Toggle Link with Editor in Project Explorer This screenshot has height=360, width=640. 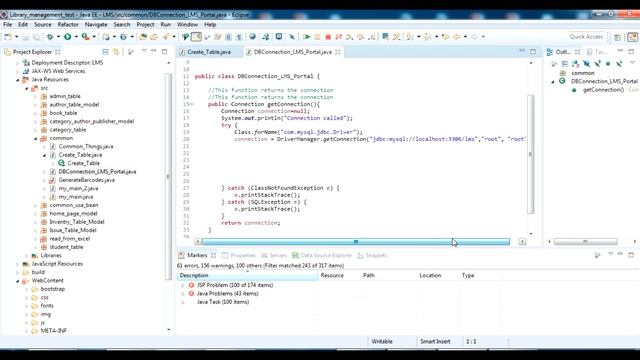(116, 52)
